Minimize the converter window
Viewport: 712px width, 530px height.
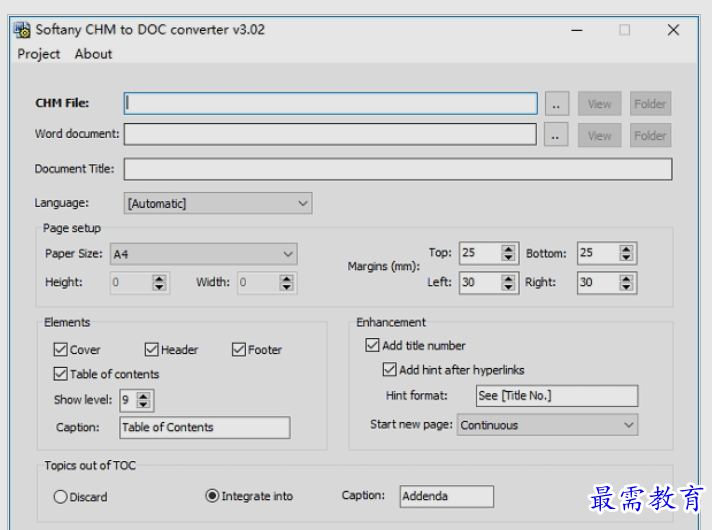click(577, 30)
